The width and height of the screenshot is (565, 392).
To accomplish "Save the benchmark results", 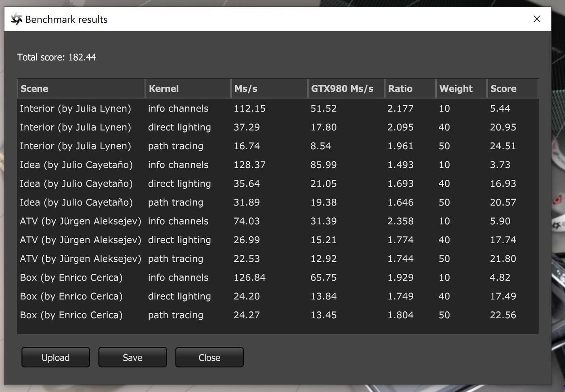I will pos(132,357).
